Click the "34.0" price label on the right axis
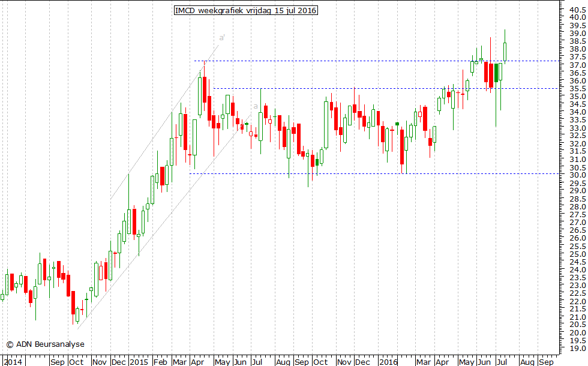The width and height of the screenshot is (588, 366). coord(577,112)
